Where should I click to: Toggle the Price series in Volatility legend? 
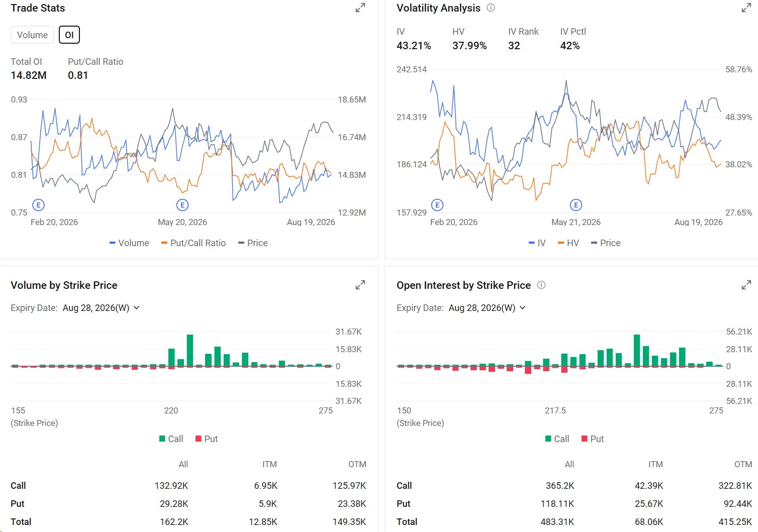(x=606, y=243)
